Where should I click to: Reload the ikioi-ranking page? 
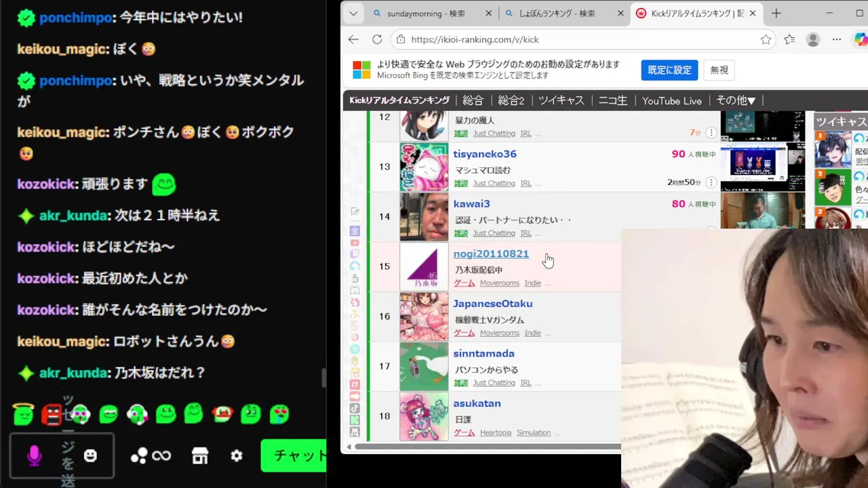tap(377, 39)
